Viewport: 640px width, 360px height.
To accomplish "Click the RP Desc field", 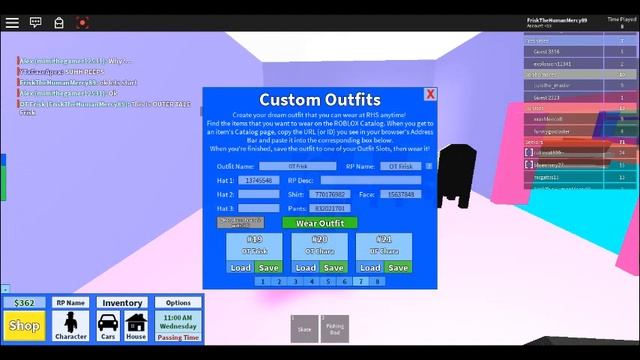I will click(x=371, y=180).
